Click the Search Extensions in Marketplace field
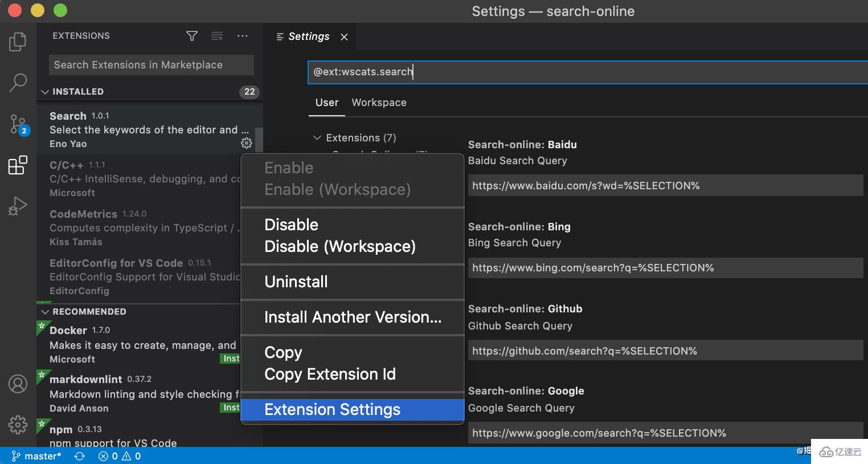This screenshot has width=868, height=464. 152,65
